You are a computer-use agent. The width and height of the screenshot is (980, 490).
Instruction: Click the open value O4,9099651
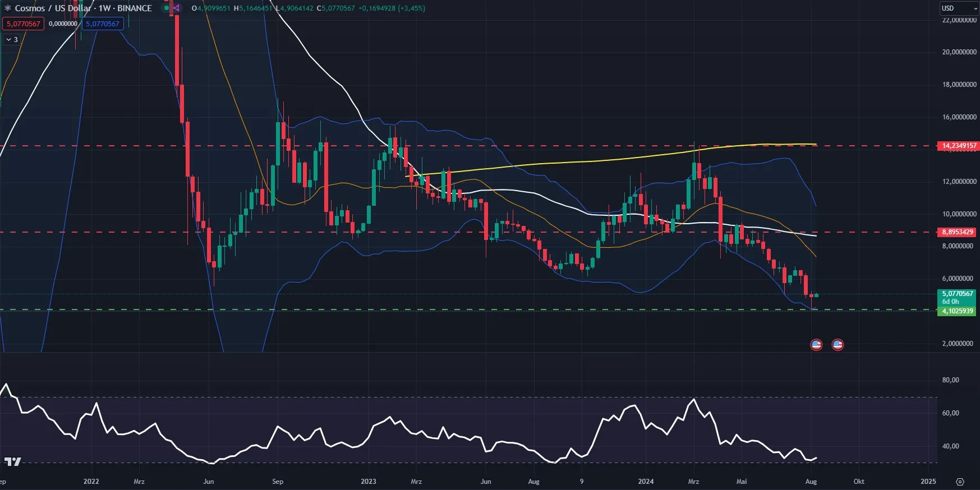tap(211, 8)
